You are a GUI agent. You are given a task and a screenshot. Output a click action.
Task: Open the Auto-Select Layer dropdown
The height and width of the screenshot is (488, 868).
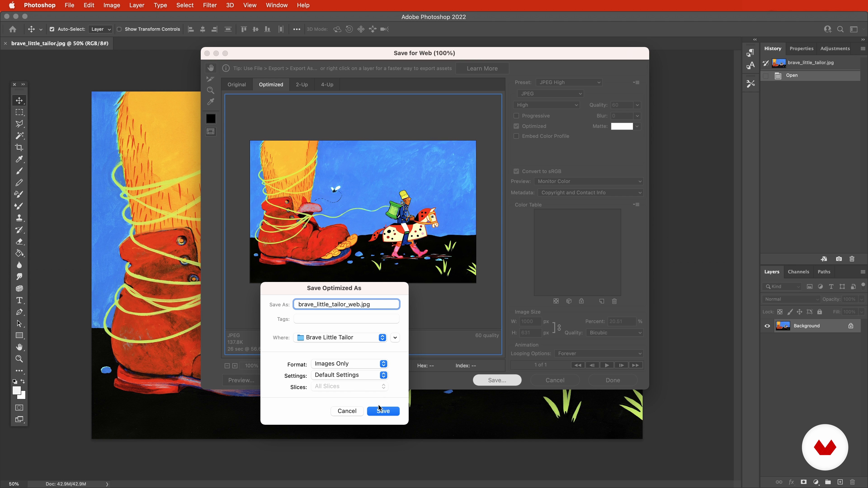[x=100, y=29]
